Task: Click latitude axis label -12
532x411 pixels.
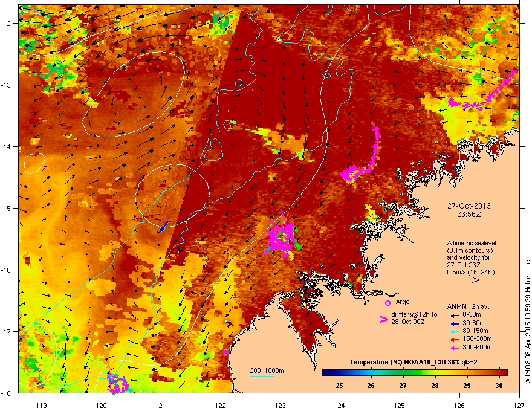Action: (6, 24)
